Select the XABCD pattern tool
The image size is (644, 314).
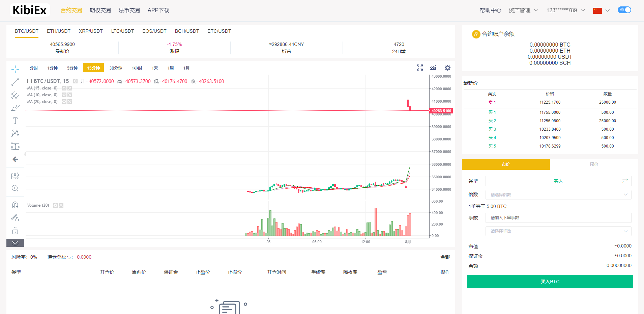point(15,133)
